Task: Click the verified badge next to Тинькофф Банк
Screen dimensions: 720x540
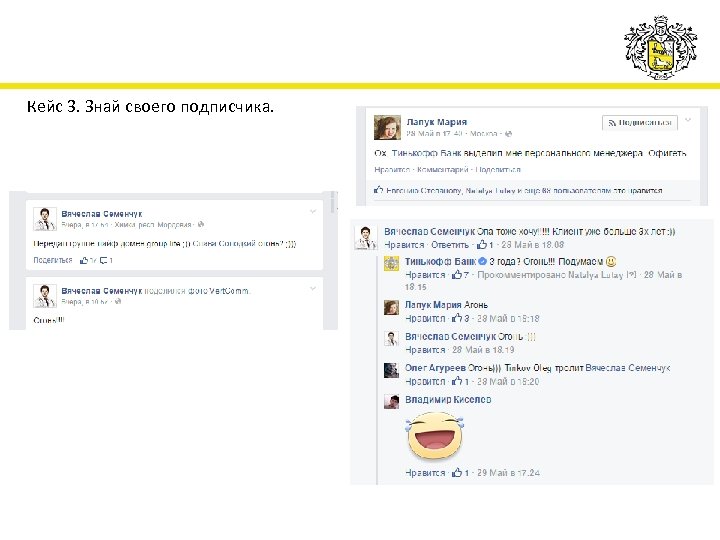Action: [x=482, y=261]
